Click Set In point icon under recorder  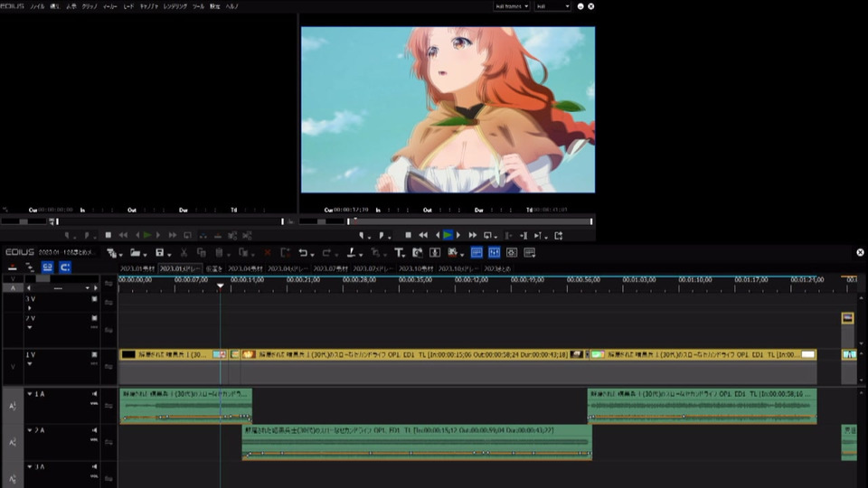click(362, 236)
